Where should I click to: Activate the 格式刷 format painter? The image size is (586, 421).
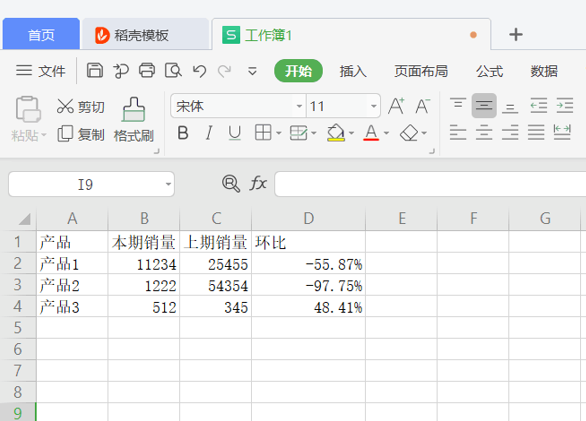(133, 120)
